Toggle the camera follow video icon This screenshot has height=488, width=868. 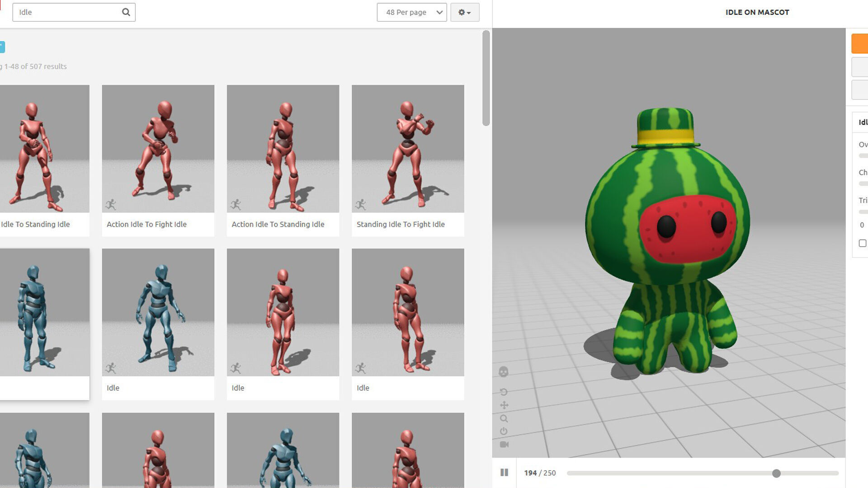pos(504,445)
